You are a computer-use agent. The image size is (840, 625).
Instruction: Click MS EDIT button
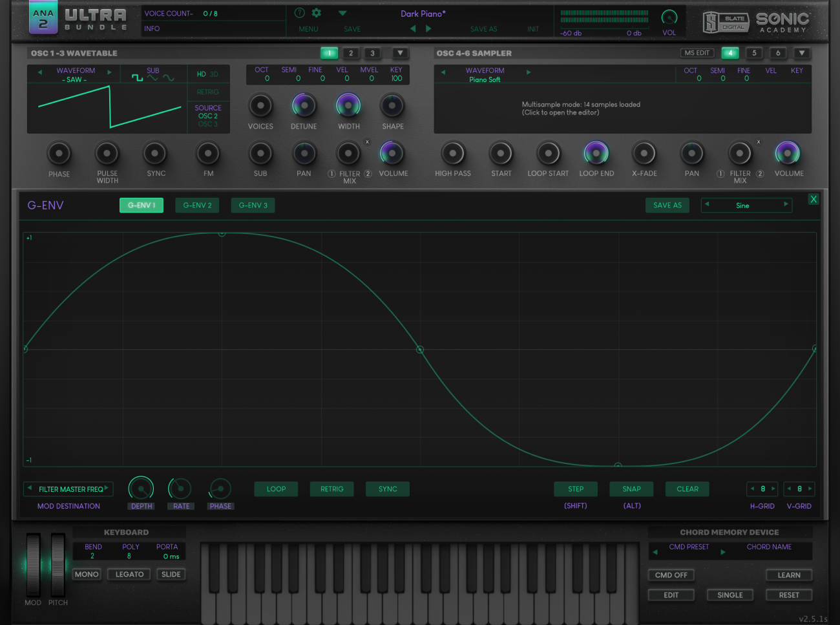pos(697,53)
